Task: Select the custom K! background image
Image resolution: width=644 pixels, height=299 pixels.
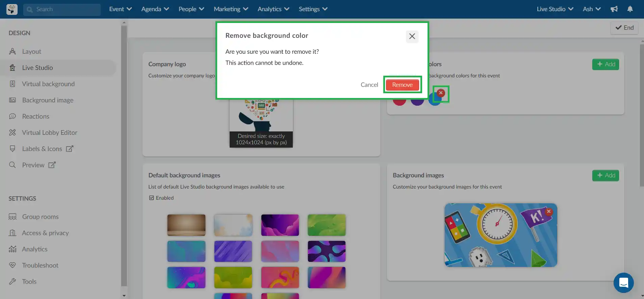Action: 500,235
